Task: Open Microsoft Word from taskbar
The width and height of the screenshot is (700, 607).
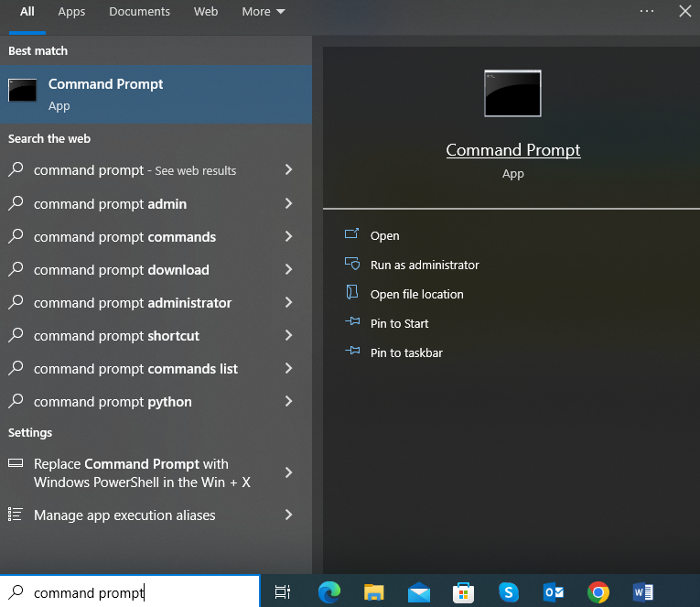Action: [x=643, y=592]
